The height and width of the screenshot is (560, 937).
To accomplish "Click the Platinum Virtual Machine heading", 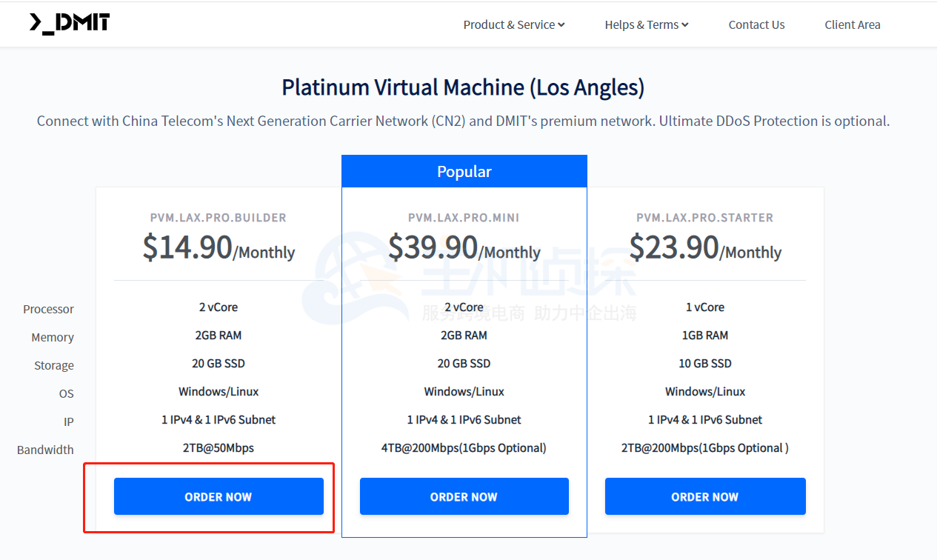I will pyautogui.click(x=463, y=87).
